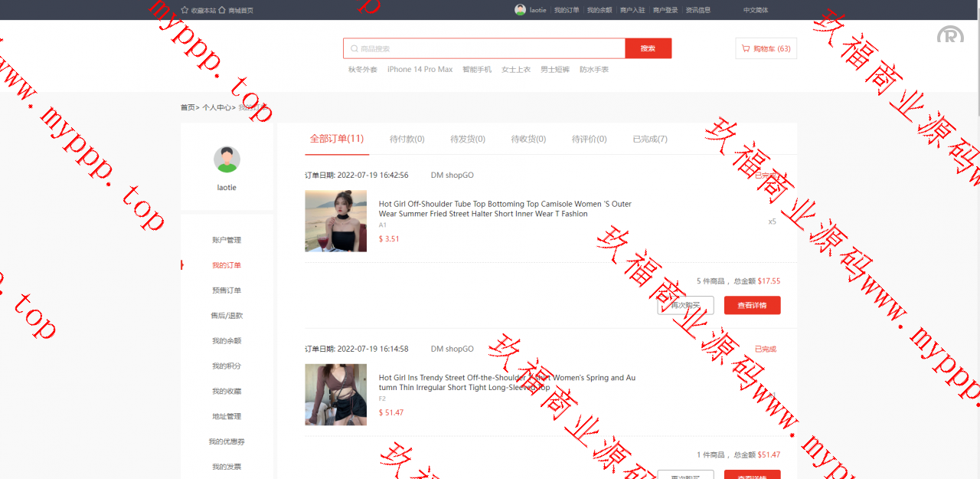980x479 pixels.
Task: Click the iPhone 14 Pro Max hot keyword
Action: point(420,70)
